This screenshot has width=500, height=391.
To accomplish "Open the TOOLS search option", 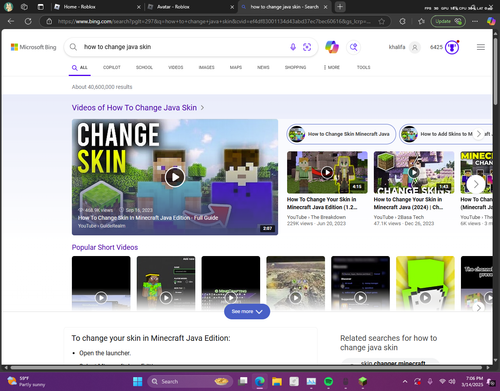I will tap(364, 67).
